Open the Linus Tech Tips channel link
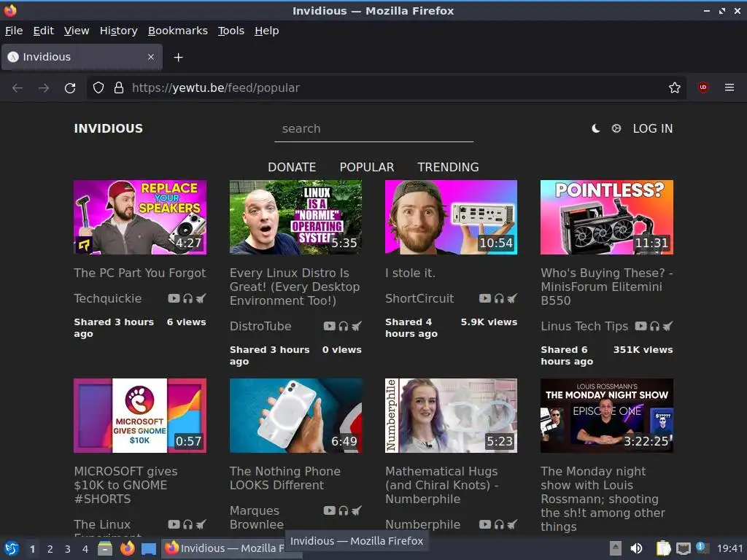 click(x=584, y=326)
